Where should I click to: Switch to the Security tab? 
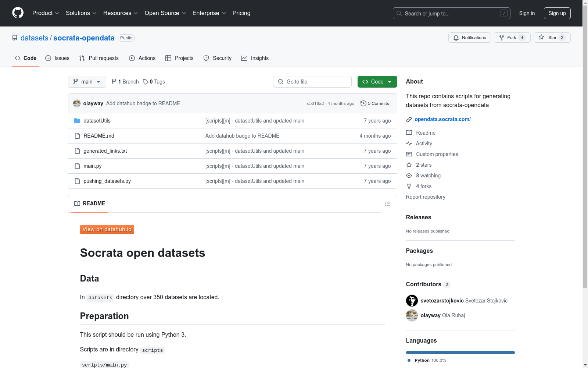point(218,58)
